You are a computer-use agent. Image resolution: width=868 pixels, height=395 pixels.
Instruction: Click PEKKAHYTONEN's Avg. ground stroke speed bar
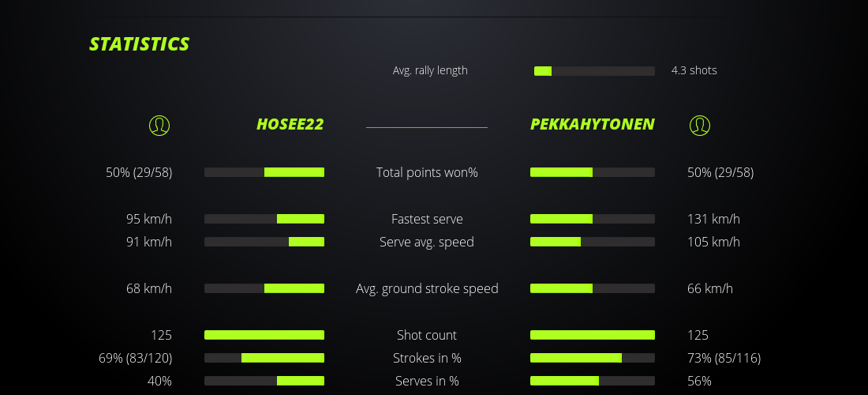pos(593,288)
